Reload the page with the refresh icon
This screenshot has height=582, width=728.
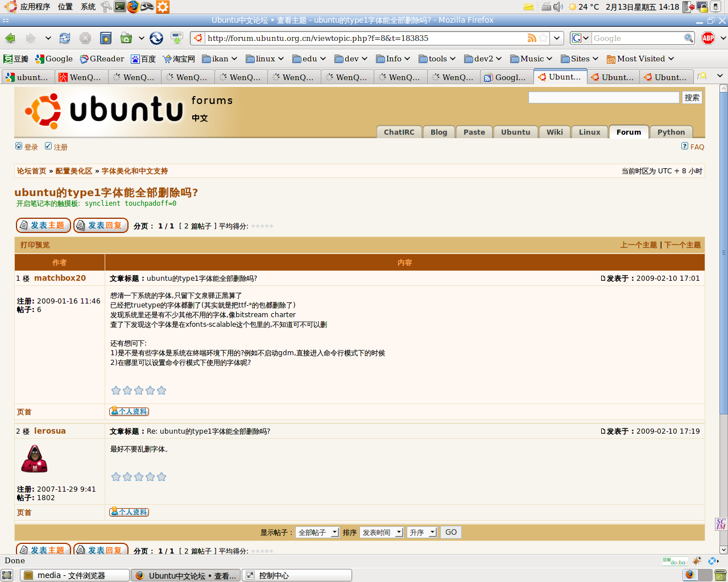(x=65, y=38)
